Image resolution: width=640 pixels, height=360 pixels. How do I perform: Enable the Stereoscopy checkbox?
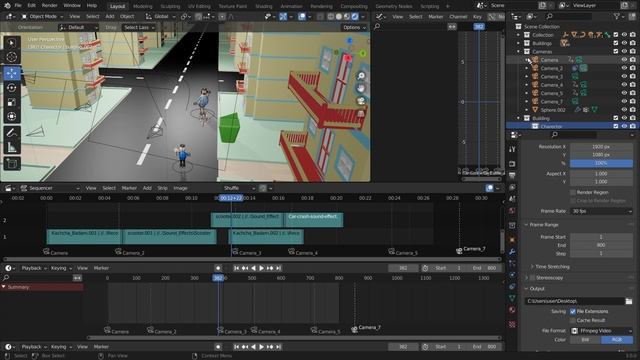coord(532,278)
